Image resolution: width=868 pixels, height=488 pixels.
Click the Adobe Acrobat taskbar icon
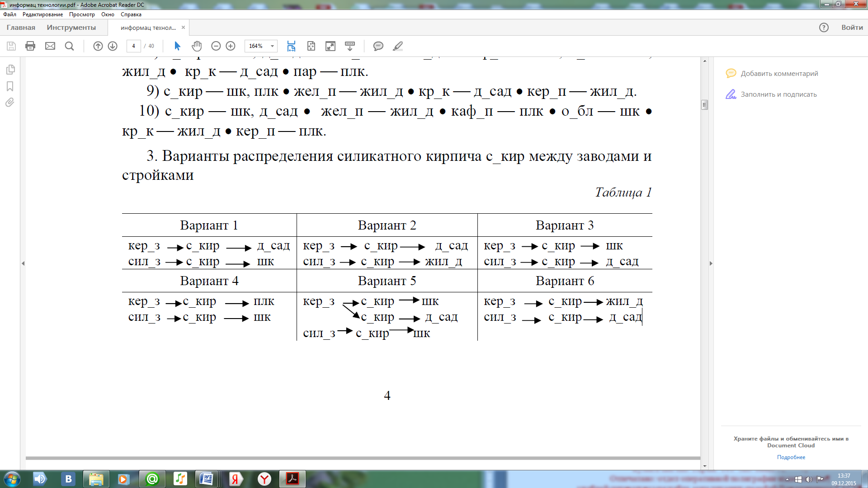(x=292, y=479)
